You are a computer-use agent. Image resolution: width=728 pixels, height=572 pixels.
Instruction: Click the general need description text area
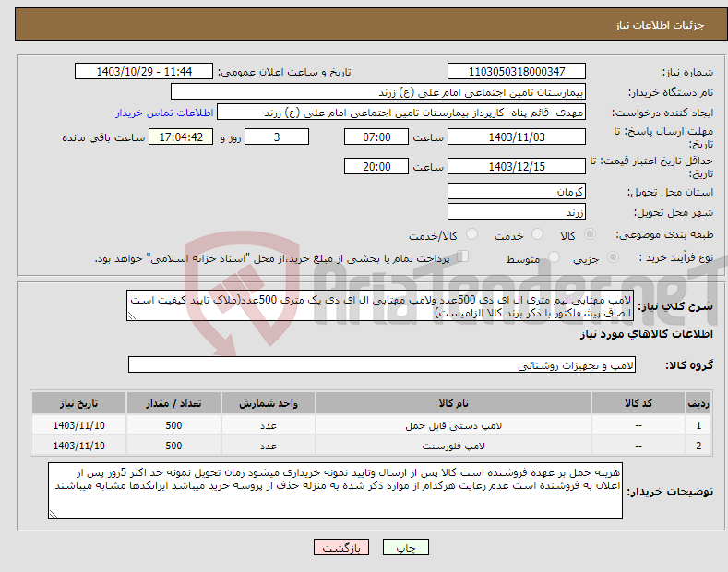[x=380, y=305]
